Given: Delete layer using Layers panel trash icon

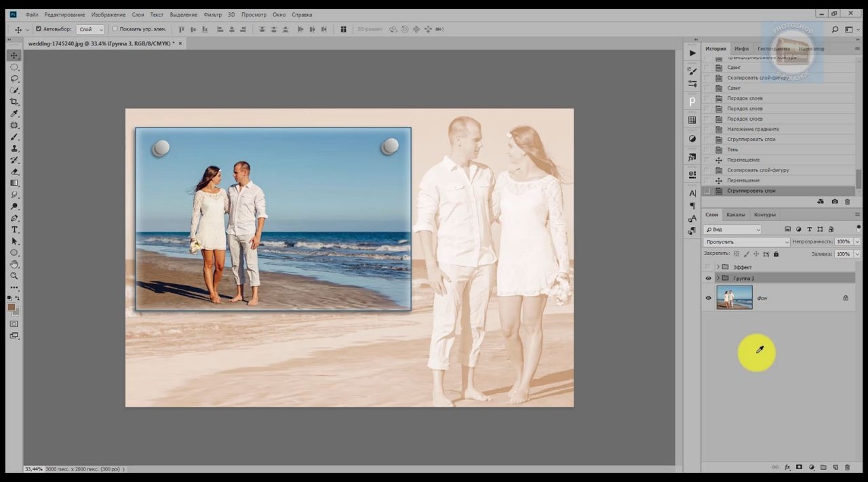Looking at the screenshot, I should point(847,467).
